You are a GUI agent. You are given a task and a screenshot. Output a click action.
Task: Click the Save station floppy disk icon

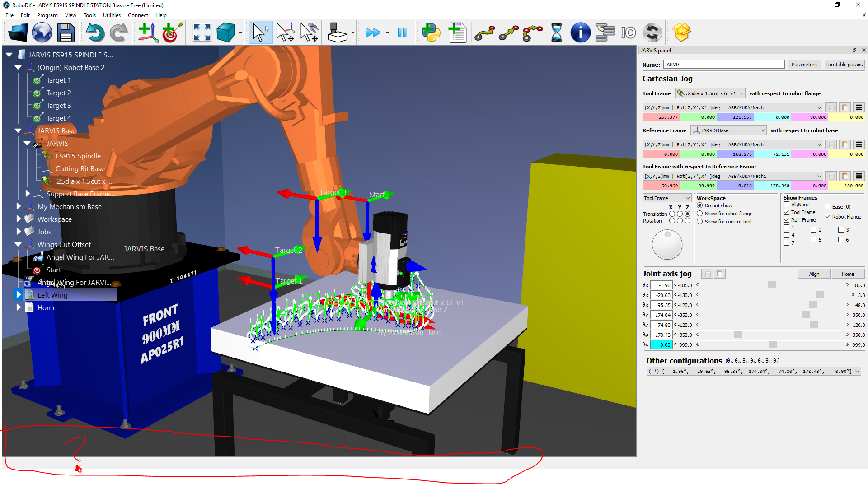click(x=66, y=33)
